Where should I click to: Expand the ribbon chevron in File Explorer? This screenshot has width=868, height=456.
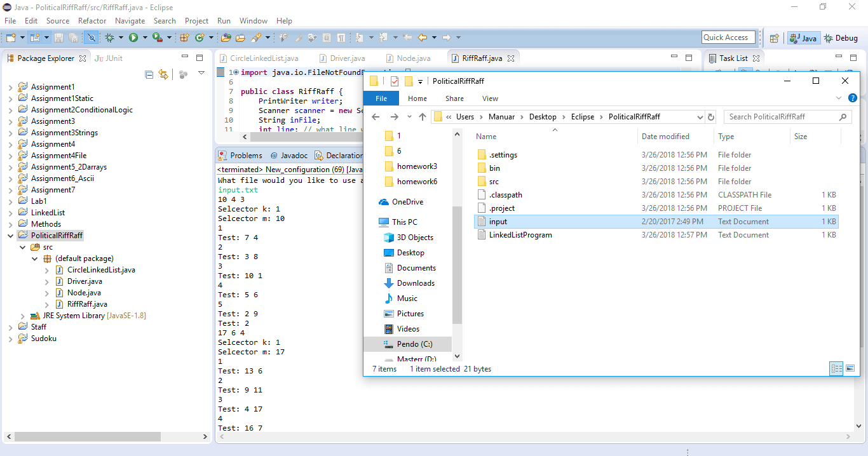point(839,98)
